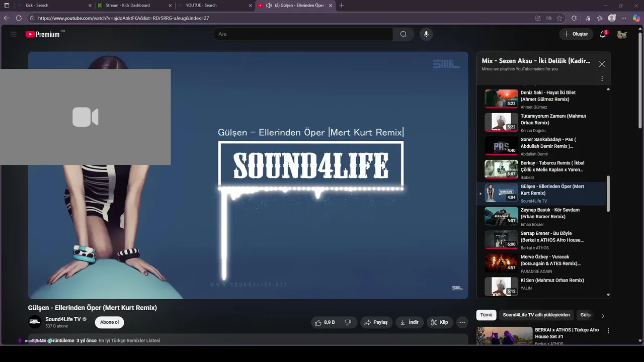Image resolution: width=644 pixels, height=362 pixels.
Task: Play Sertap Erener - Bu Böyle from playlist
Action: point(542,240)
